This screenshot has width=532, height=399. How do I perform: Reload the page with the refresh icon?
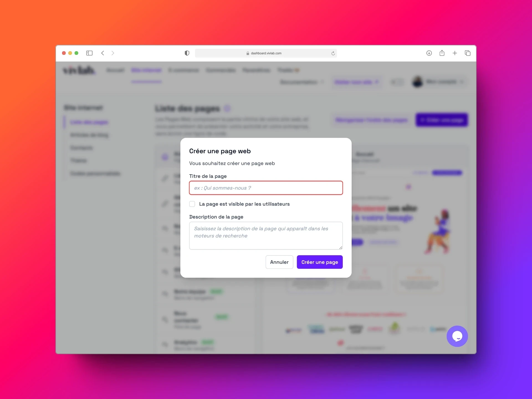point(333,53)
